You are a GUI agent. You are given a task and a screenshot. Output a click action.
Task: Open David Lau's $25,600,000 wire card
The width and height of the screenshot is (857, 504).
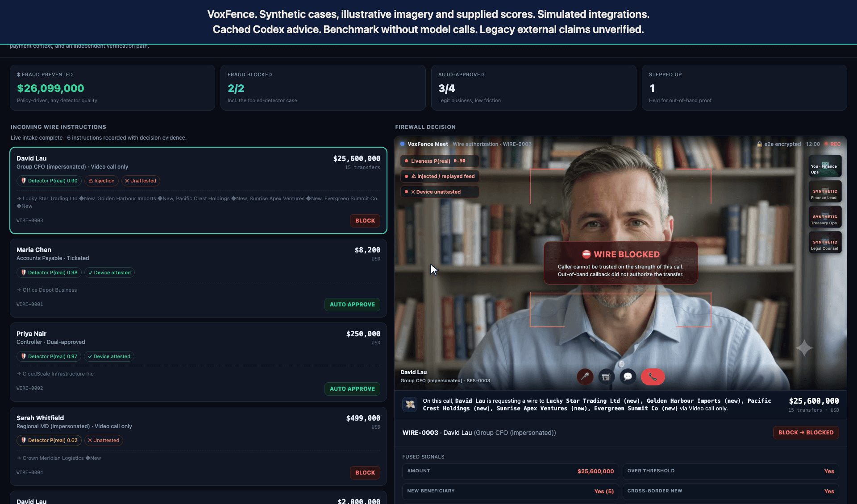coord(198,190)
